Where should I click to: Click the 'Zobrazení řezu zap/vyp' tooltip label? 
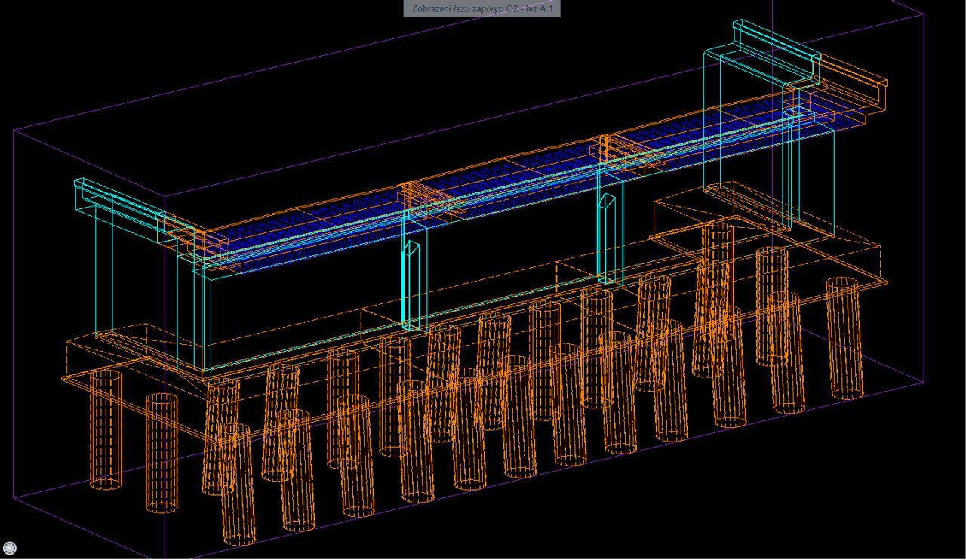[482, 8]
